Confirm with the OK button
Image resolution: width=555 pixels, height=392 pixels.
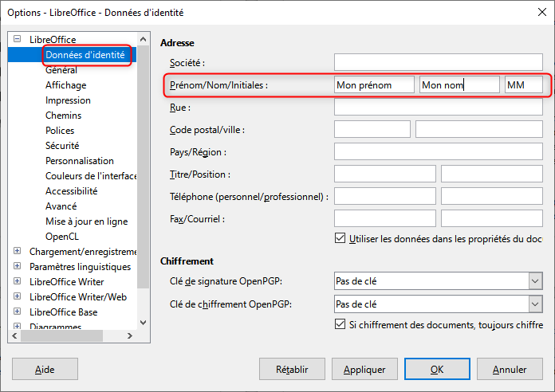click(437, 370)
